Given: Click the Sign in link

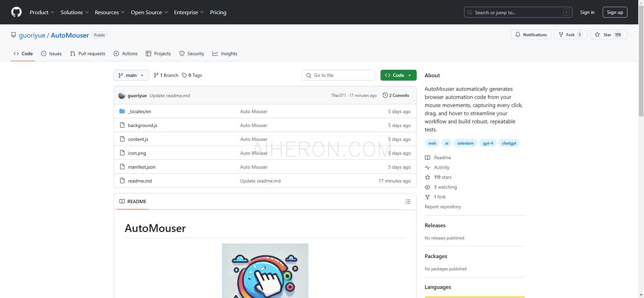Looking at the screenshot, I should pos(587,12).
